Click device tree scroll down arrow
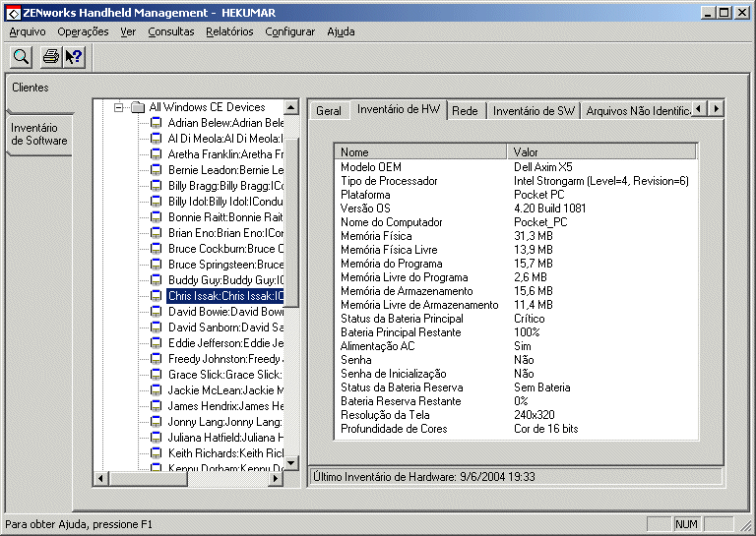The width and height of the screenshot is (756, 536). pyautogui.click(x=291, y=463)
